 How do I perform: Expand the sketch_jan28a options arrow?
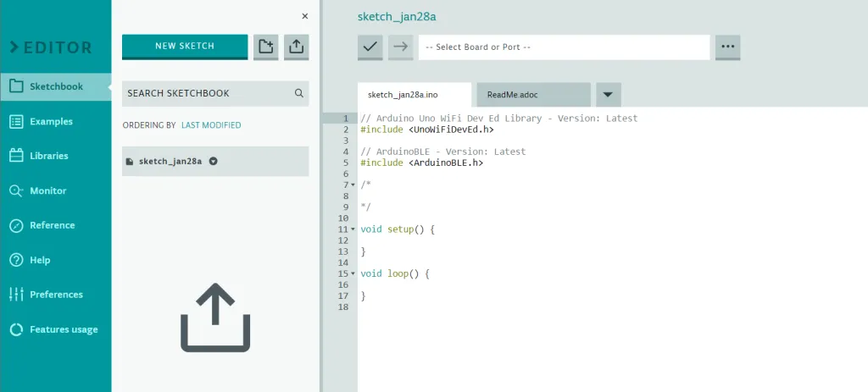(214, 161)
